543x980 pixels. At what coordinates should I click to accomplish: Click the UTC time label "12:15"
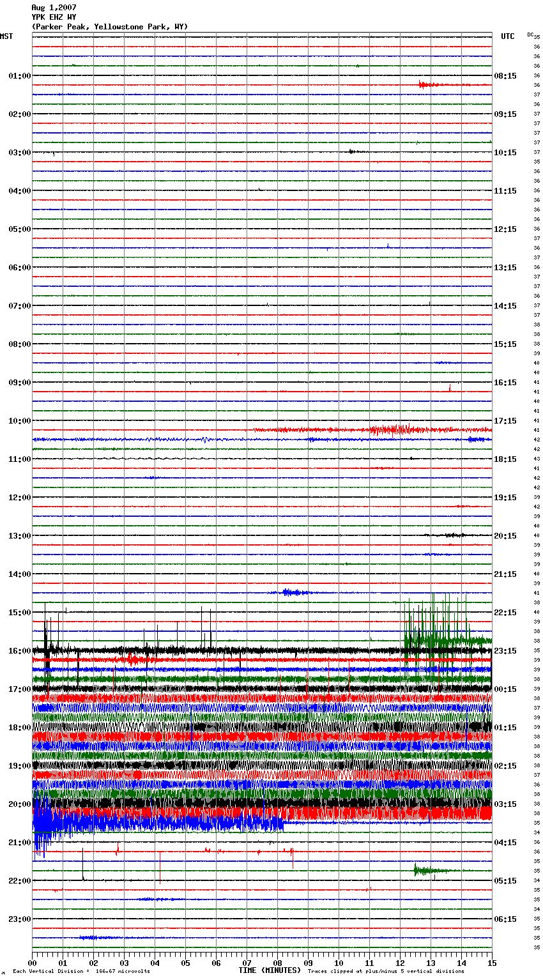pyautogui.click(x=505, y=229)
